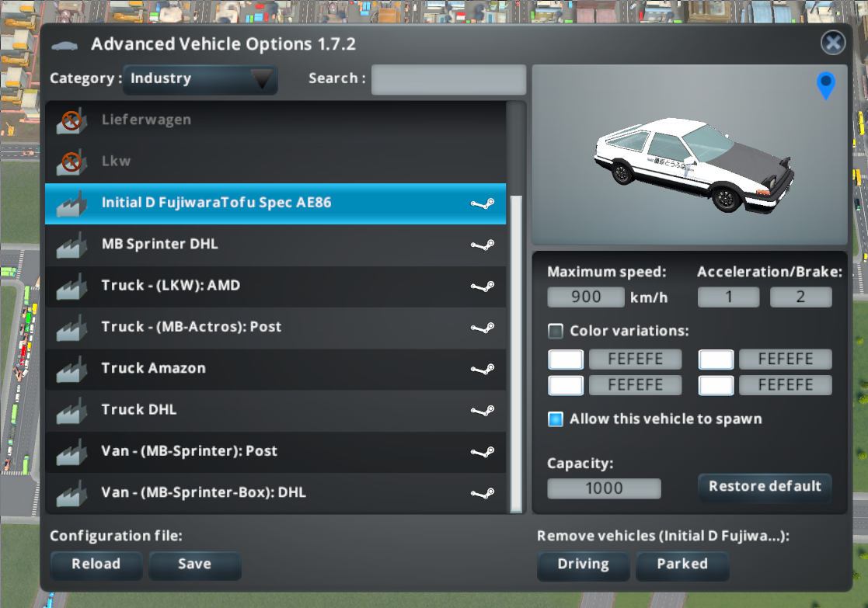Edit the bottom-right FEFEFE hex color field
This screenshot has height=608, width=868.
pos(786,386)
